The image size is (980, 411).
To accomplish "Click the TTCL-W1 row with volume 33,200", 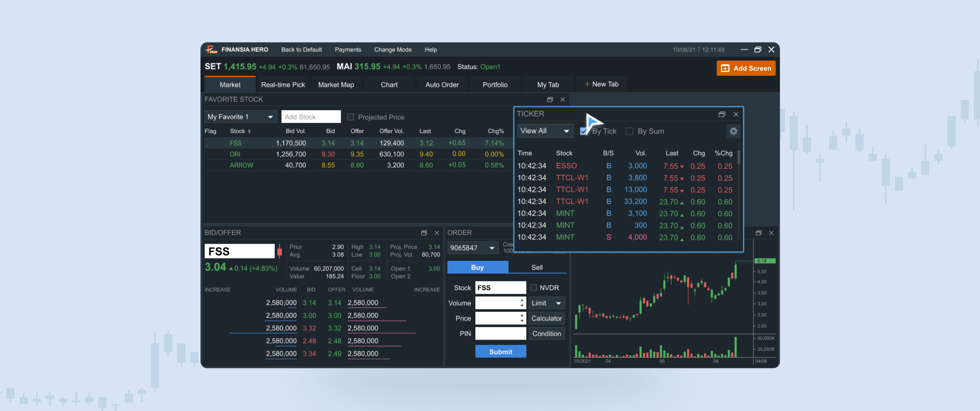I will tap(625, 202).
